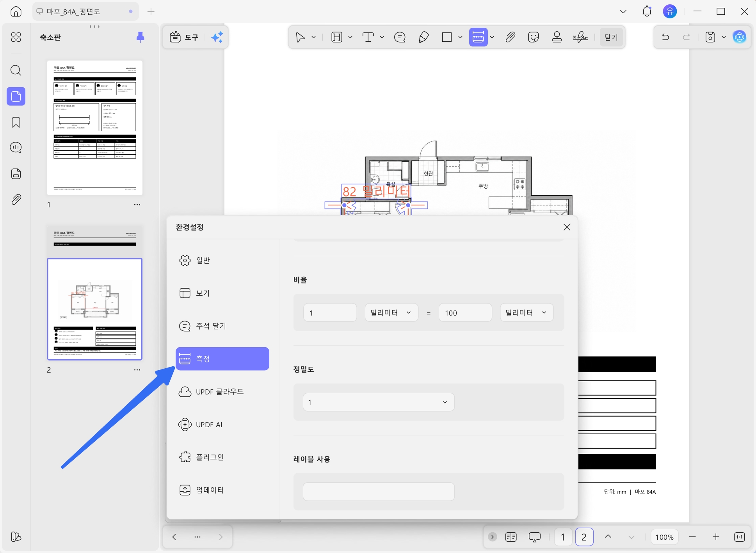Image resolution: width=756 pixels, height=553 pixels.
Task: Open the home screen icon
Action: 16,11
